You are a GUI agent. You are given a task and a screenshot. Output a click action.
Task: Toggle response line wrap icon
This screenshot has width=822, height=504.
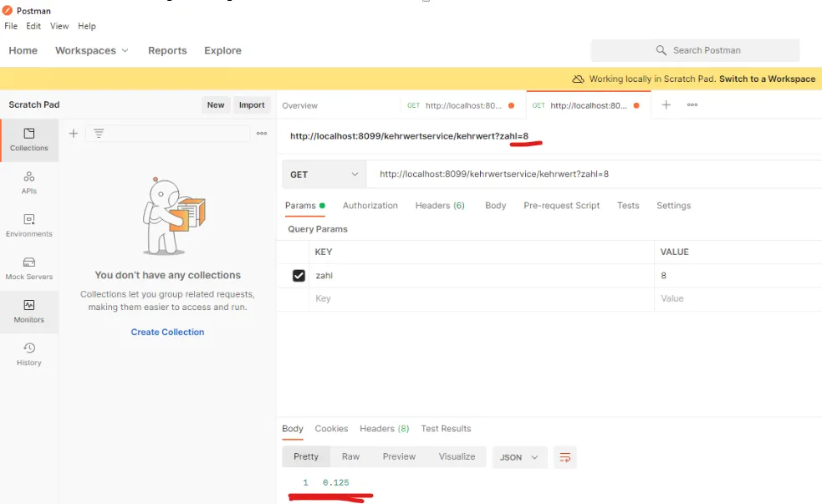point(564,457)
